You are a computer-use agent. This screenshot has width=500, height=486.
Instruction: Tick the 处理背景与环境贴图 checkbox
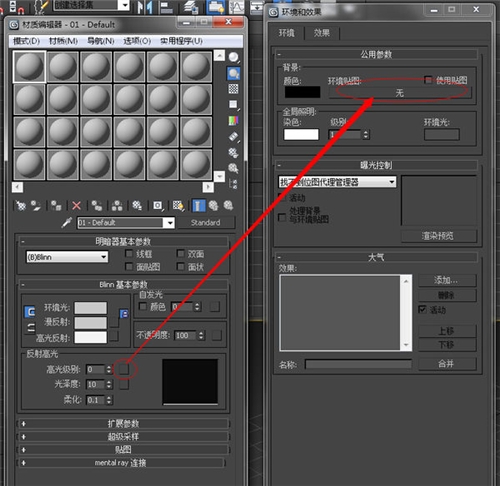282,217
